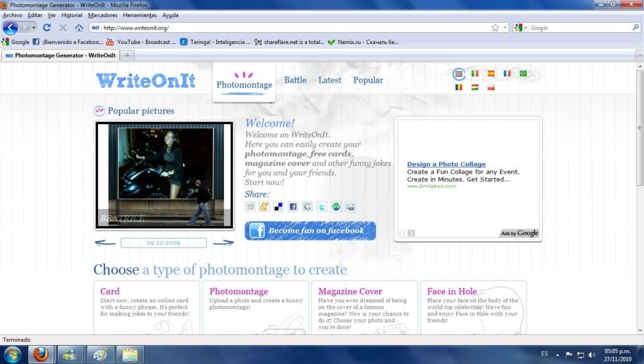Click the WriteOnIt logo
The height and width of the screenshot is (364, 644).
tap(146, 81)
